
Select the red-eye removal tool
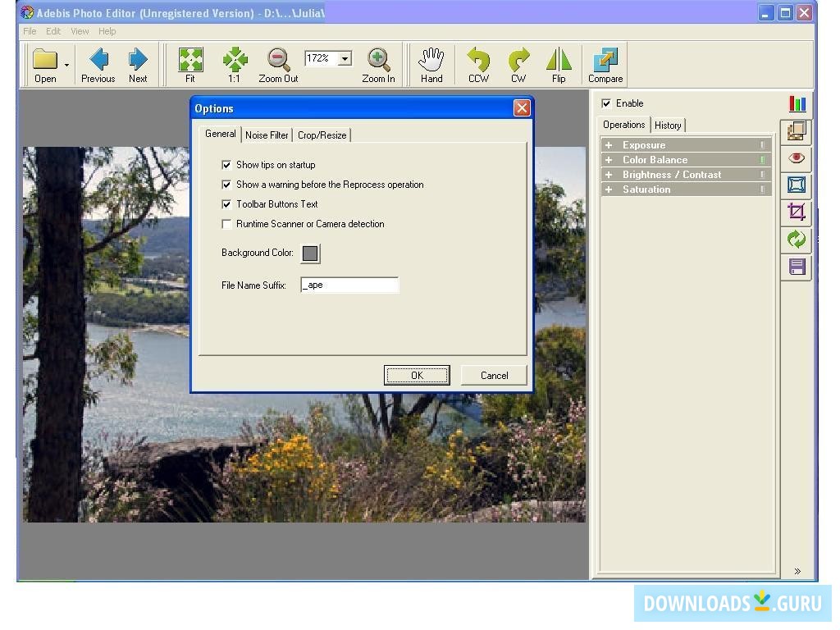point(797,158)
